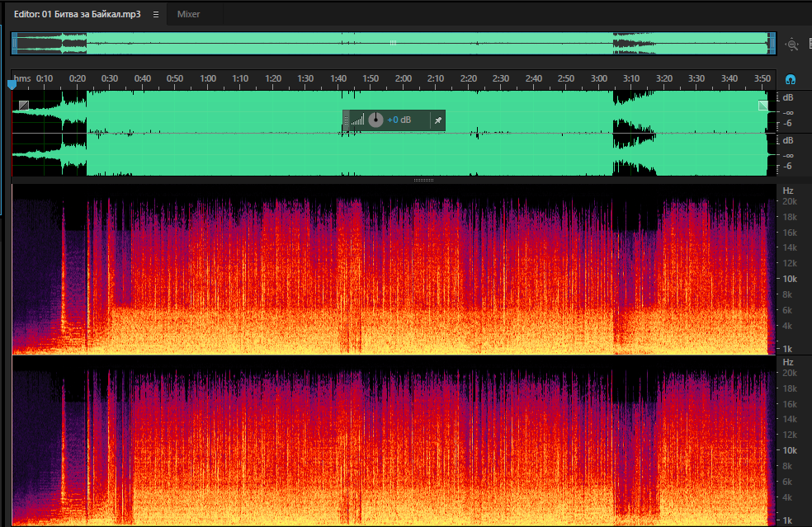Click the Zoom Out Full magnifier icon
Viewport: 812px width, 527px height.
[x=792, y=45]
